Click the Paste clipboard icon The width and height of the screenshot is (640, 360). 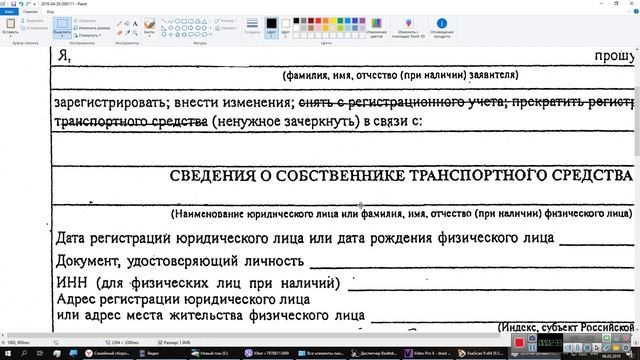(x=10, y=23)
